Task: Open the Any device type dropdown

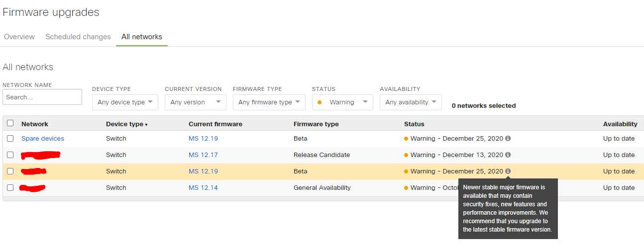Action: [125, 102]
